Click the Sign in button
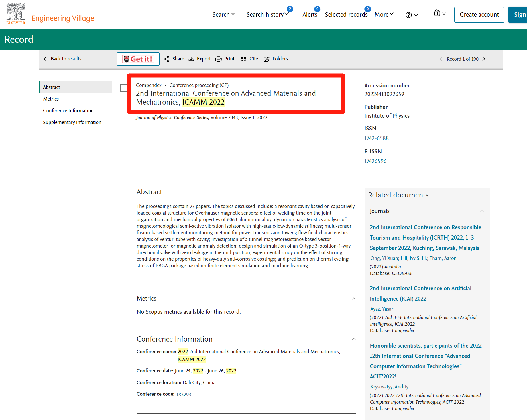Viewport: 527px width, 420px height. [518, 15]
